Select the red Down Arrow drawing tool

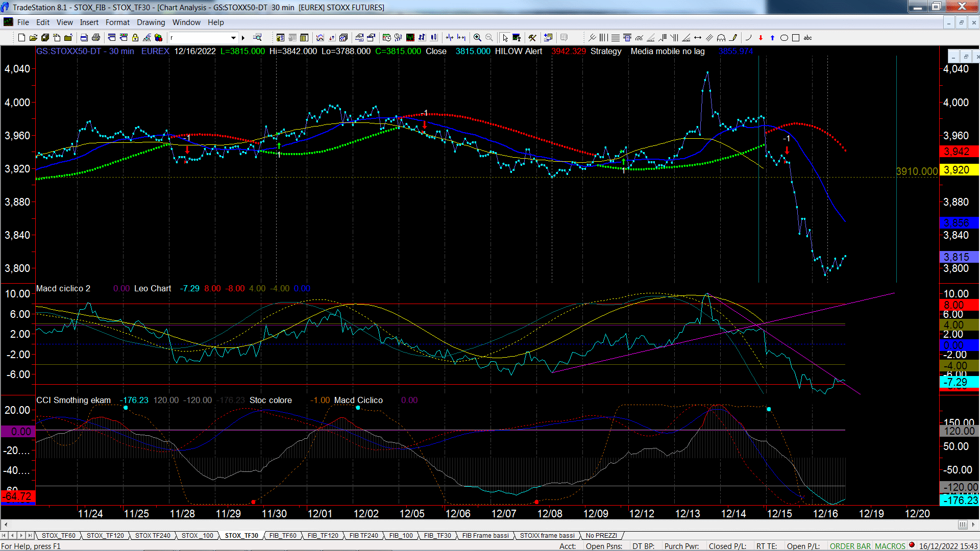coord(761,38)
